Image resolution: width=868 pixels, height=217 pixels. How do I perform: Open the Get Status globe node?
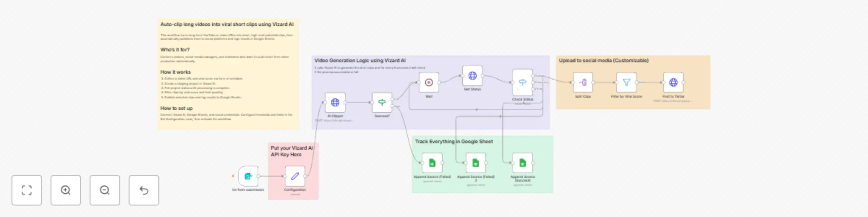point(472,76)
